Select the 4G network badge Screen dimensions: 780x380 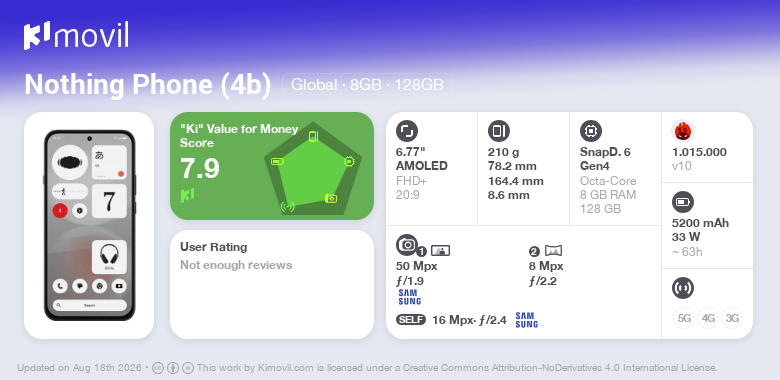(708, 318)
